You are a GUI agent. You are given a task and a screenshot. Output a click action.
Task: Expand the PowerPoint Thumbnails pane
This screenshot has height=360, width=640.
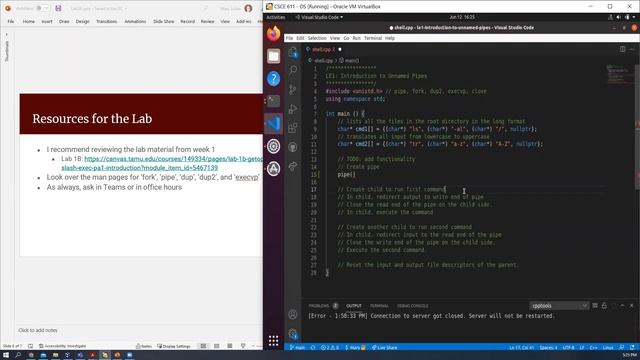(7, 36)
